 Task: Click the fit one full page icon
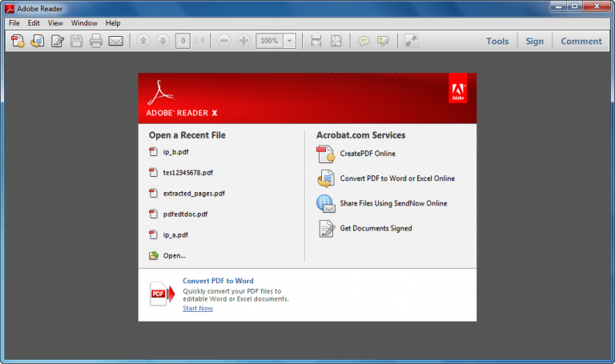[x=336, y=41]
